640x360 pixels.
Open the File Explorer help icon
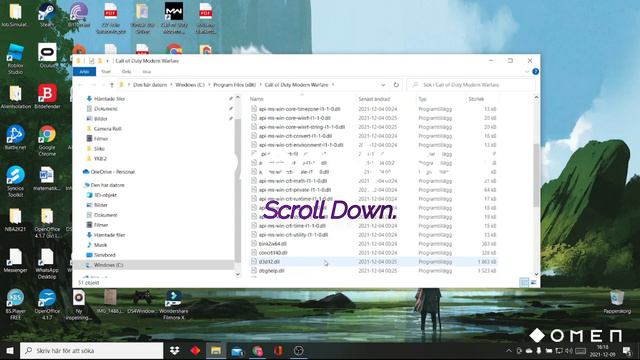click(536, 71)
